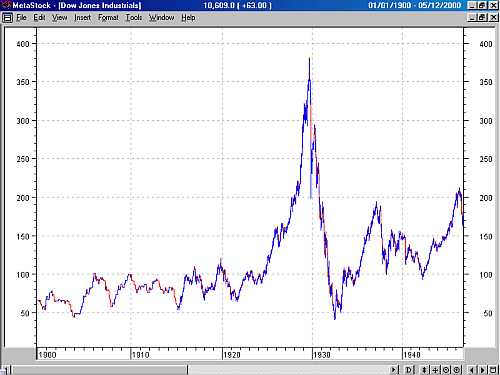Open the Window menu
500x375 pixels.
click(x=161, y=17)
